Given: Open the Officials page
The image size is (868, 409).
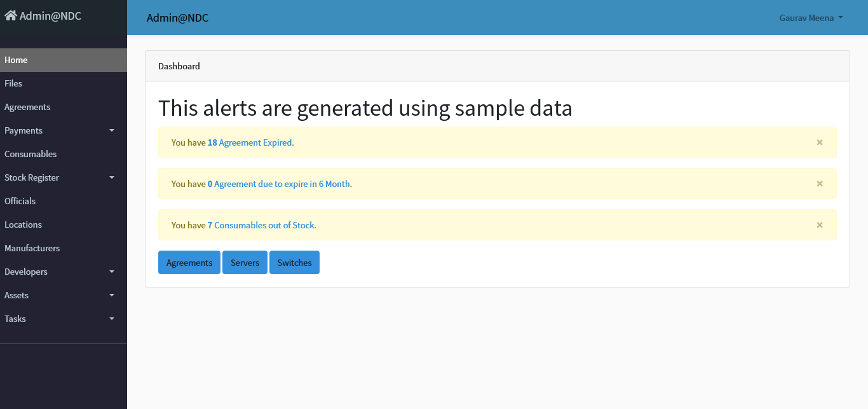Looking at the screenshot, I should (20, 201).
